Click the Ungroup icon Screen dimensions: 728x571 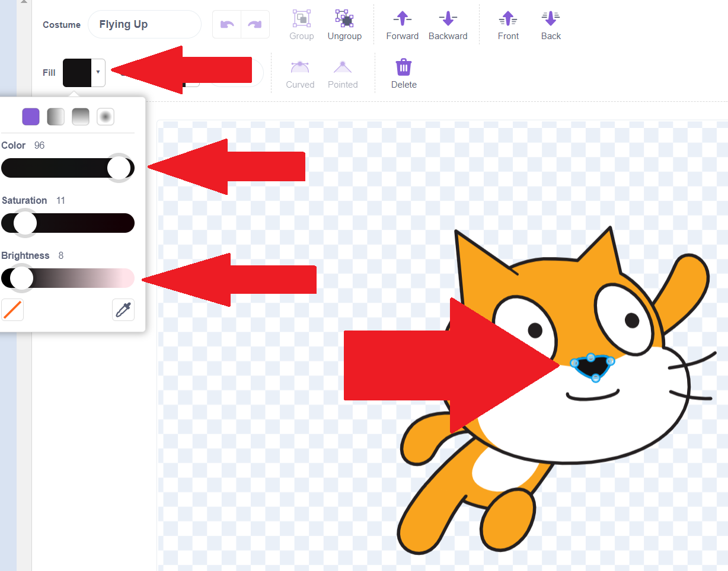(x=344, y=18)
